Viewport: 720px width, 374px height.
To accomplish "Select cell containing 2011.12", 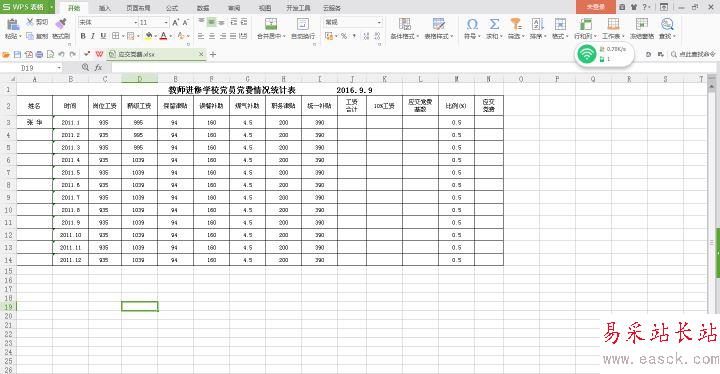I will pos(71,260).
